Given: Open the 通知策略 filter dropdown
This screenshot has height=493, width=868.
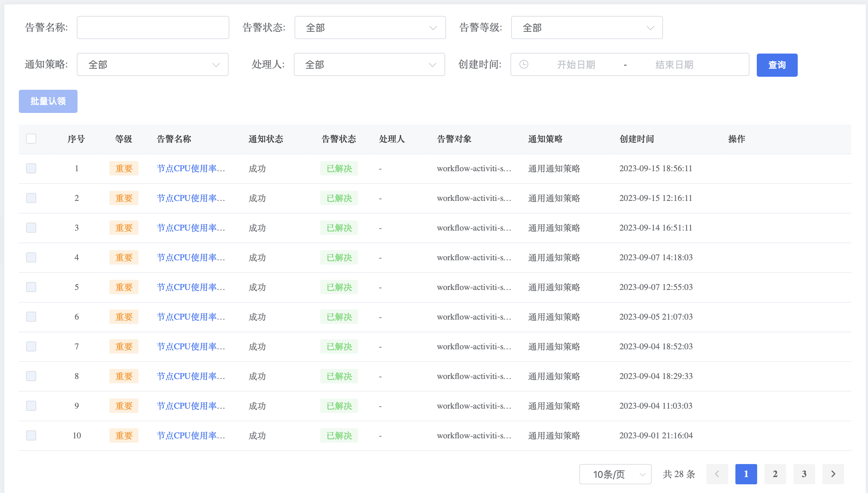Looking at the screenshot, I should tap(153, 64).
